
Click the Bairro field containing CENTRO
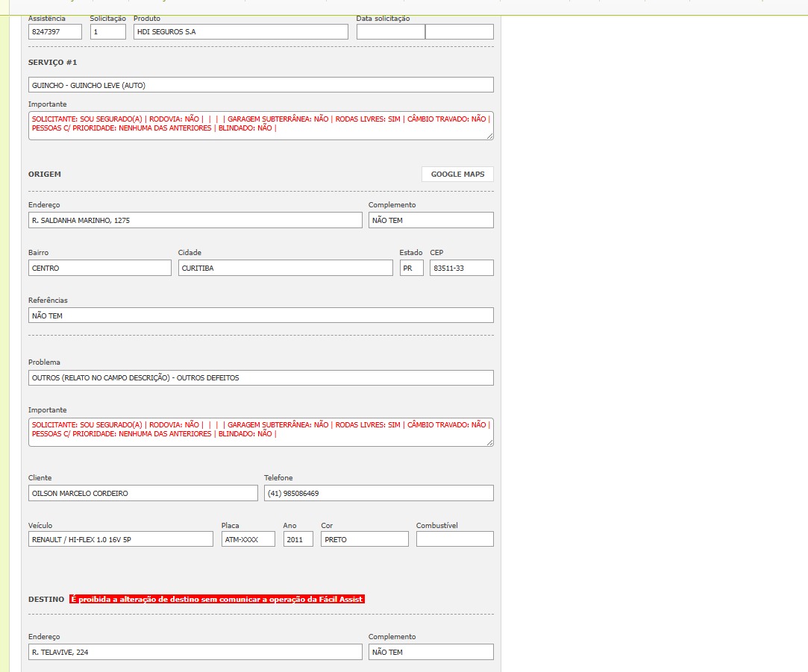[x=100, y=269]
